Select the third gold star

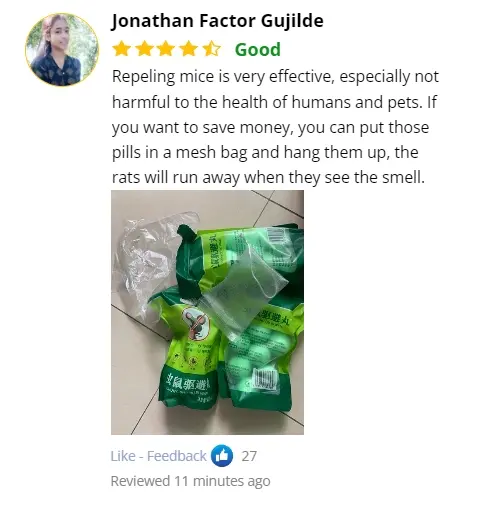(167, 49)
